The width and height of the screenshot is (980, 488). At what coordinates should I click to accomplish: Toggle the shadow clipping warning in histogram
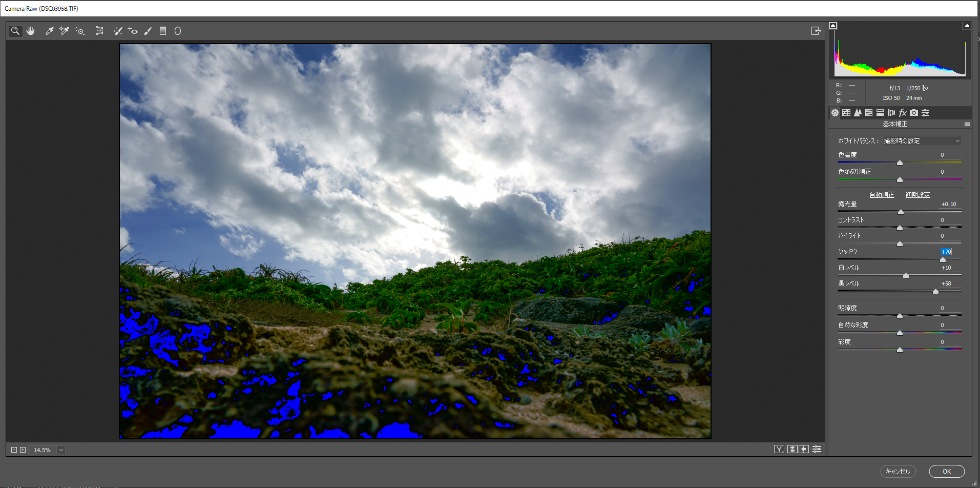pos(833,26)
